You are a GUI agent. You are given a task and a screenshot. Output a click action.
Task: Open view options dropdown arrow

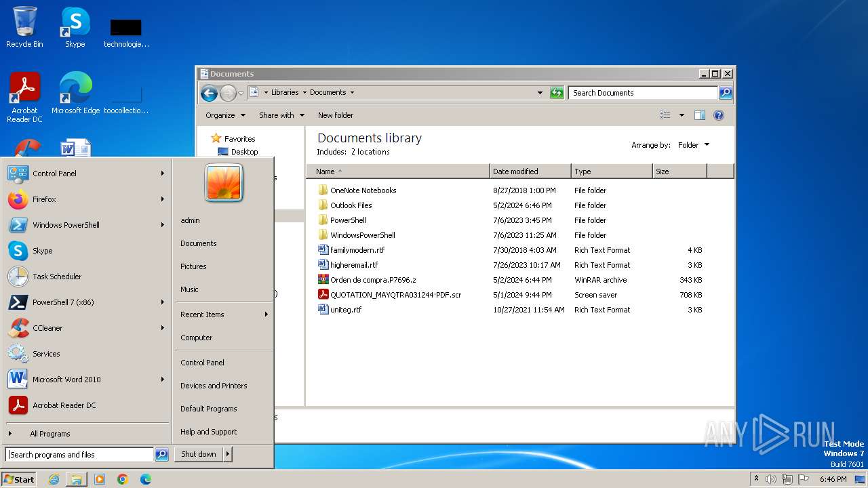[x=682, y=115]
